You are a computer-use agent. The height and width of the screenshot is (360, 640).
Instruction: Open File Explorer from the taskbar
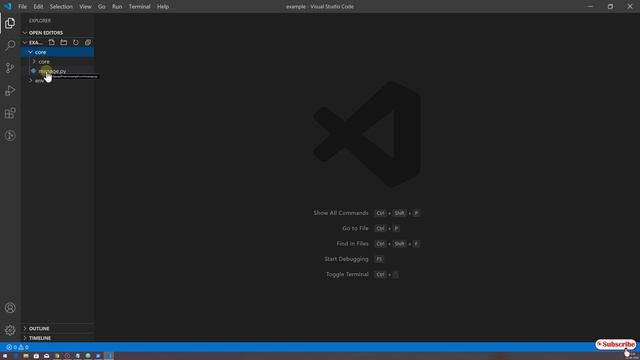click(26, 356)
